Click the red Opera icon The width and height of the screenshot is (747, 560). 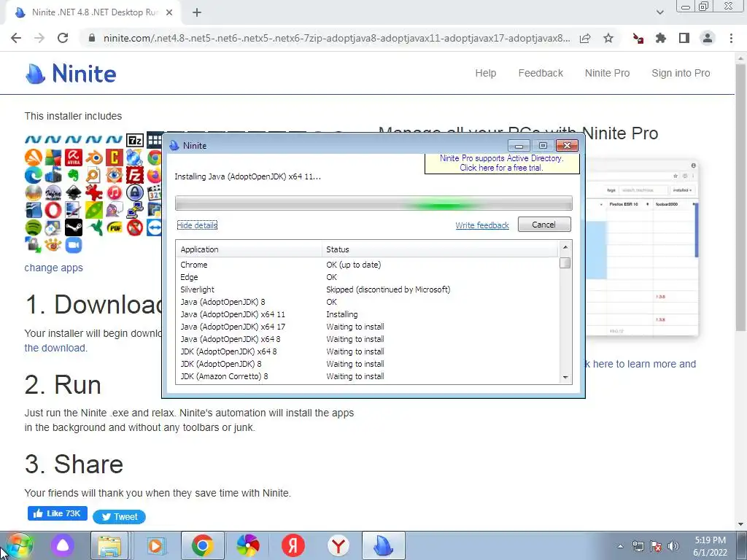pos(53,210)
